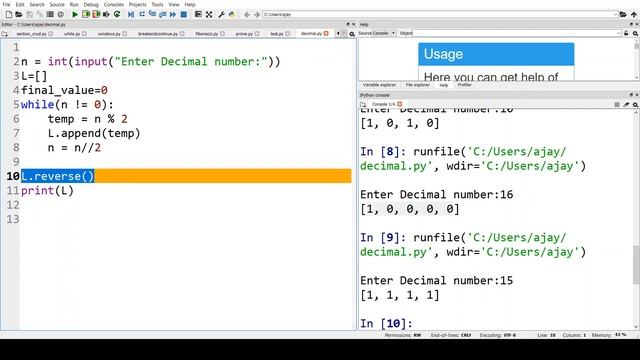Image resolution: width=640 pixels, height=360 pixels.
Task: Switch to the File explorer tab
Action: tap(418, 85)
